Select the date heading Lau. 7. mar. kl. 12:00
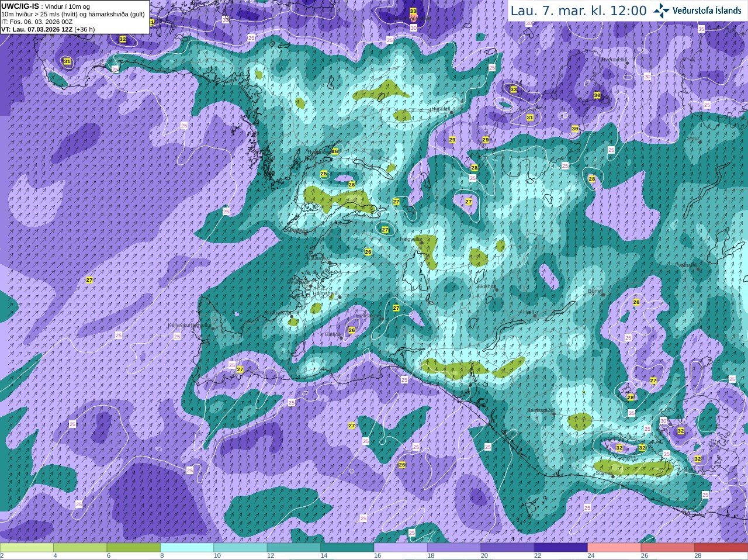The height and width of the screenshot is (560, 748). click(x=578, y=11)
